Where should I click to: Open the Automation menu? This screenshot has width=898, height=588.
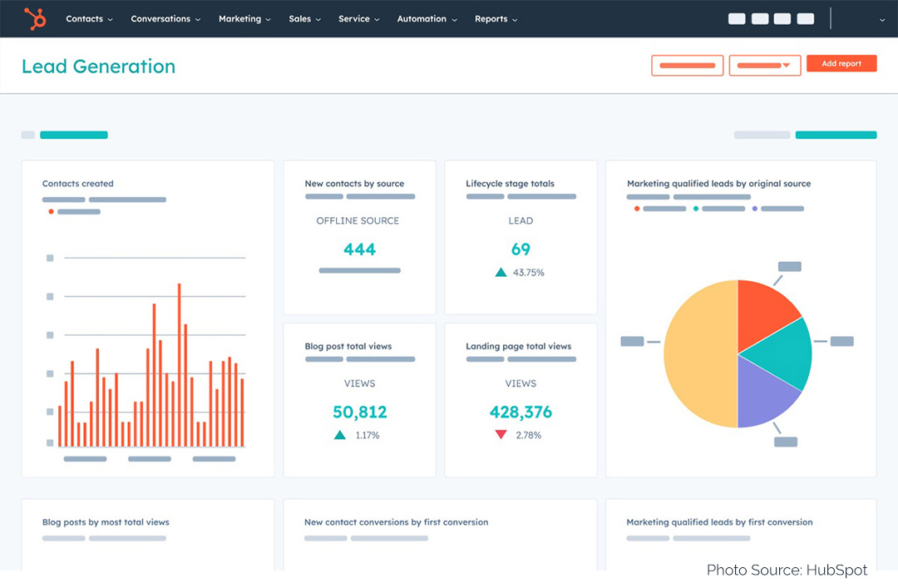tap(422, 18)
